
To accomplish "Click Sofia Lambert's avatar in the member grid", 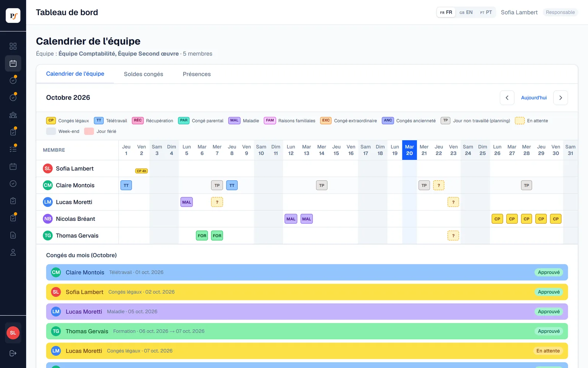I will coord(48,169).
